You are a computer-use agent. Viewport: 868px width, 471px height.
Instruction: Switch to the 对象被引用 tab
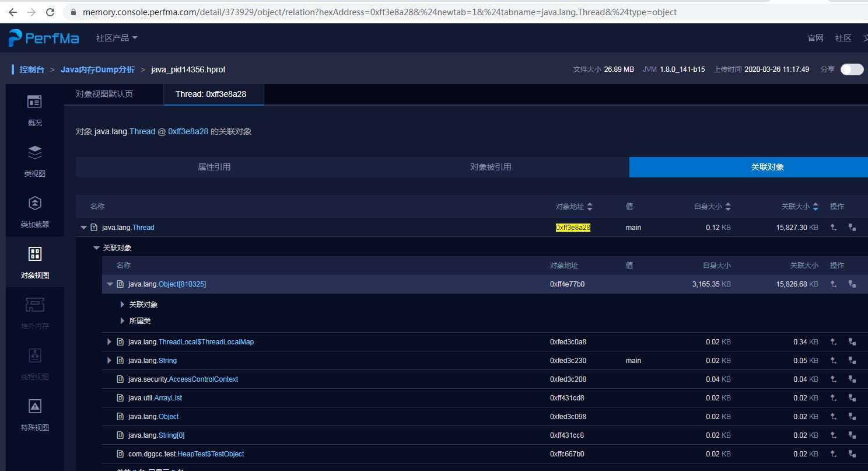(x=491, y=167)
